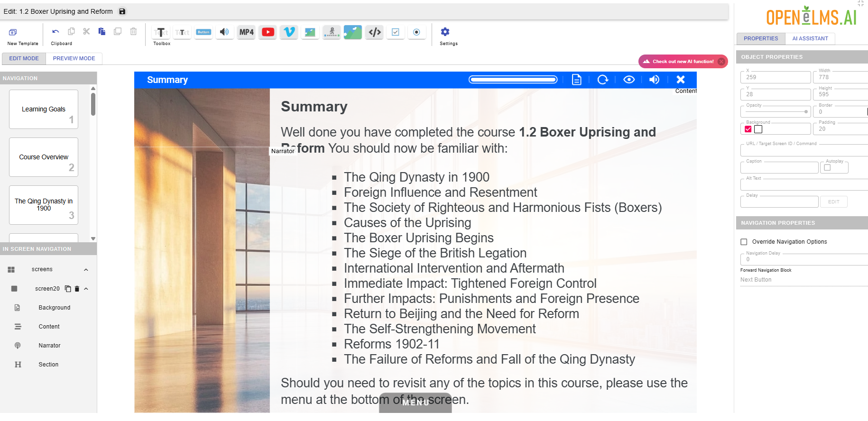Save the course with the floppy icon
868x421 pixels.
[122, 11]
